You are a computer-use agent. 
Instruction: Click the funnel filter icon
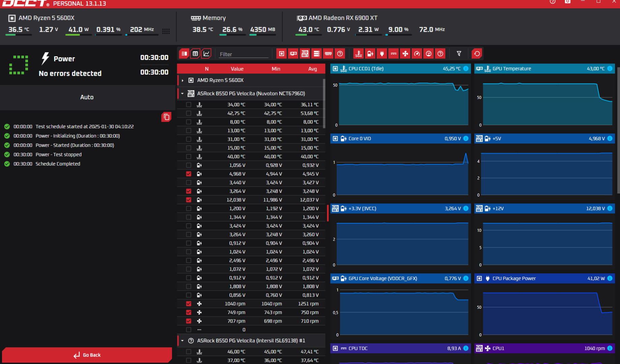[x=459, y=54]
